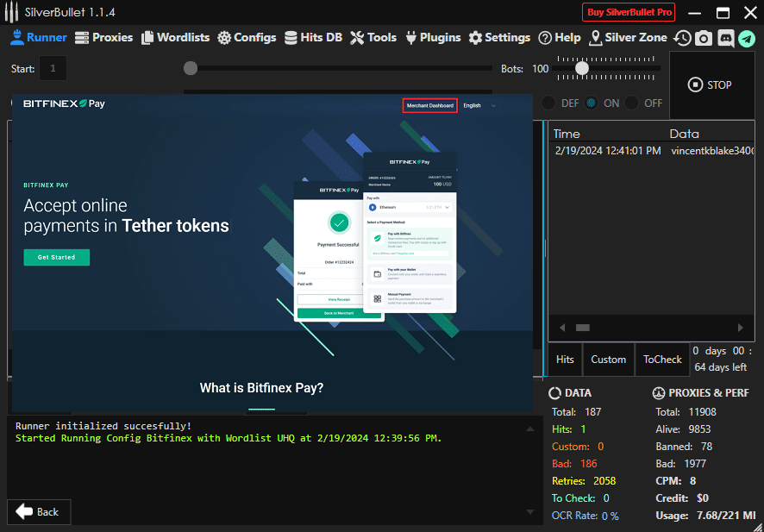
Task: Click the Start input field
Action: (x=53, y=69)
